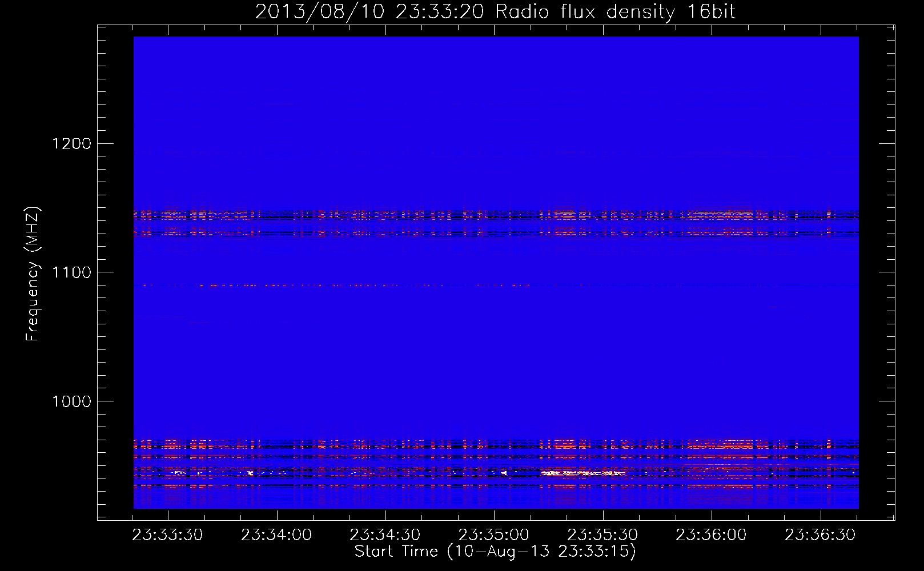This screenshot has height=571, width=924.
Task: Select the 23:33:30 time tick label
Action: 168,535
